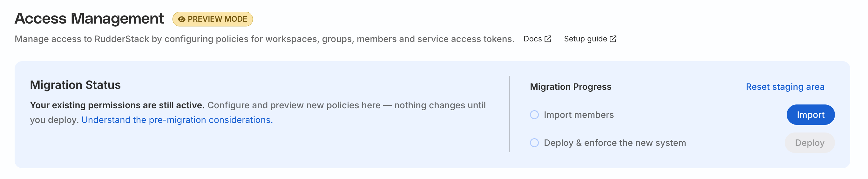The height and width of the screenshot is (179, 868).
Task: Click the Access Management page title
Action: [89, 18]
